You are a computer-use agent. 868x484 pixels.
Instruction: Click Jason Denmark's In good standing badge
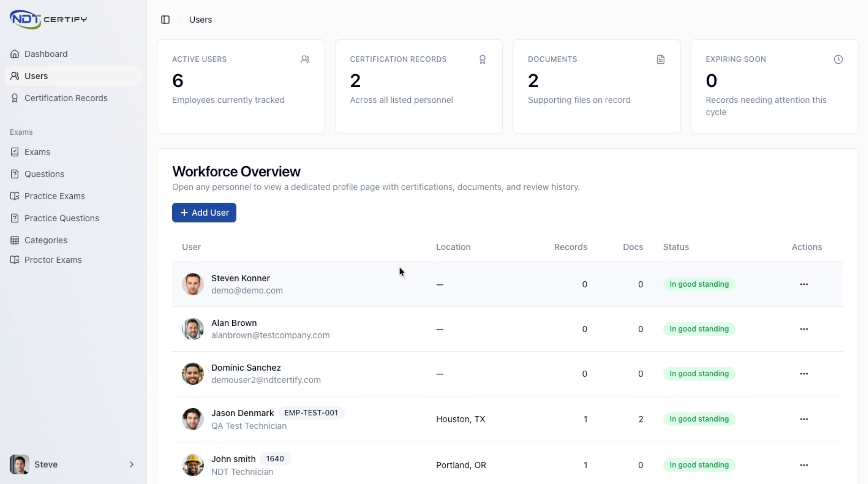[x=699, y=419]
